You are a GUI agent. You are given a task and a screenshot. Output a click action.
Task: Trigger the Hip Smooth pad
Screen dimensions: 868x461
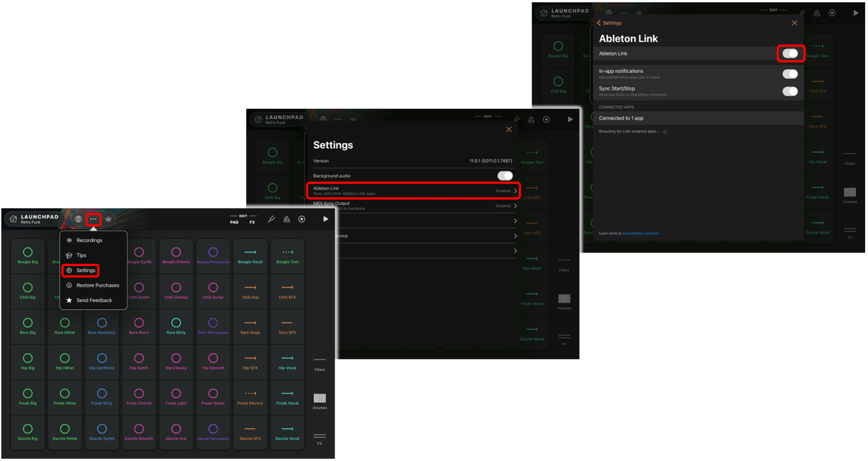[213, 362]
